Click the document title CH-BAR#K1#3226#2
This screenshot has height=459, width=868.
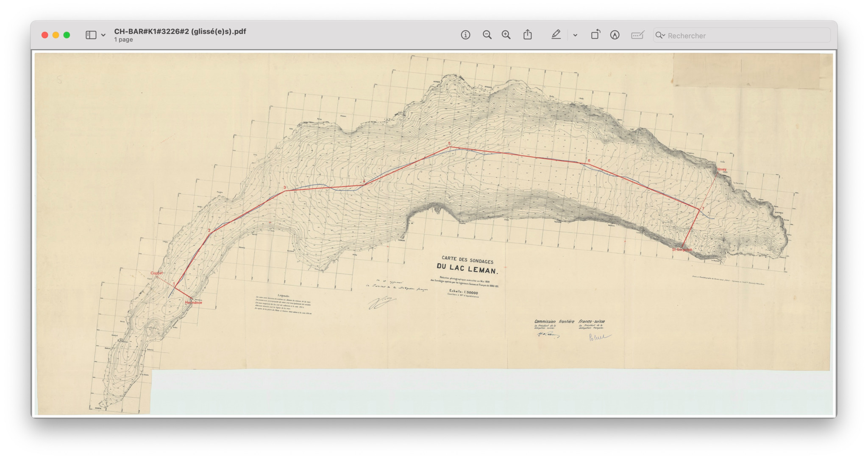[x=180, y=31]
